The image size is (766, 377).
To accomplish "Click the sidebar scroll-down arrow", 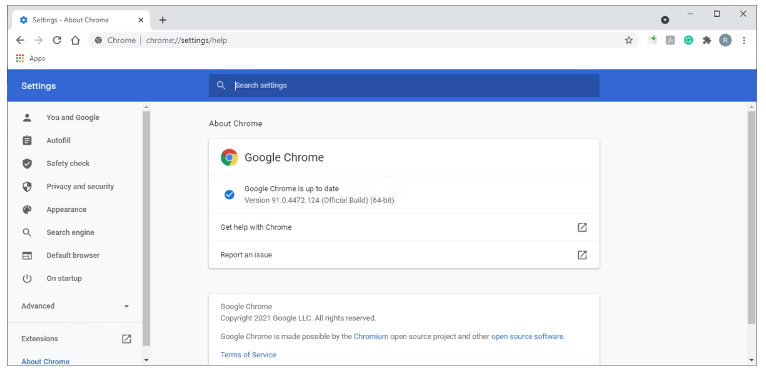I will point(146,360).
